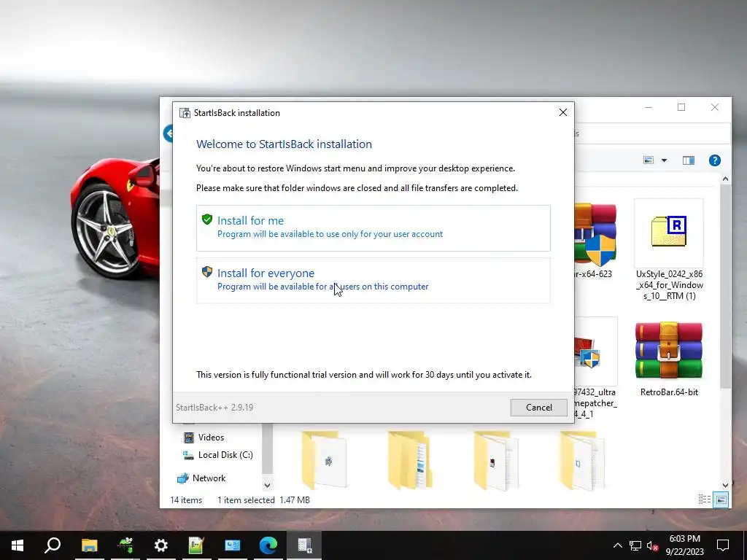Close the StartIsBack installation dialog

tap(562, 112)
